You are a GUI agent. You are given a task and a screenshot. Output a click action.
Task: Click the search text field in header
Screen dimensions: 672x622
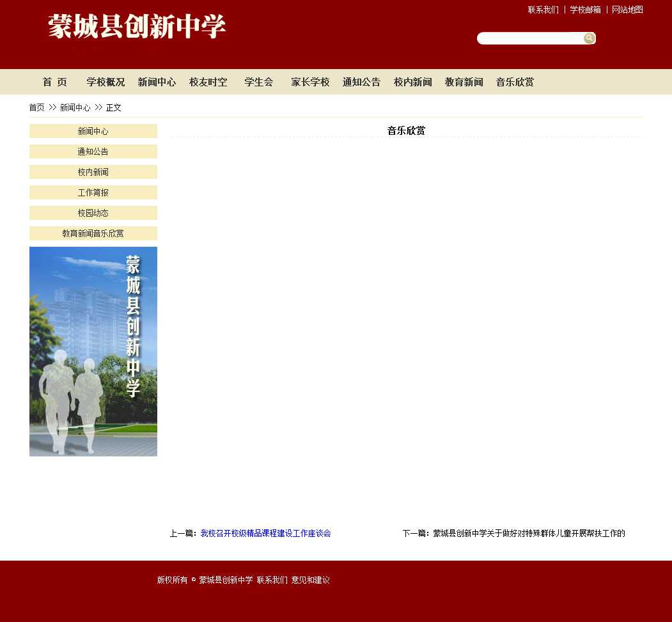(x=530, y=38)
